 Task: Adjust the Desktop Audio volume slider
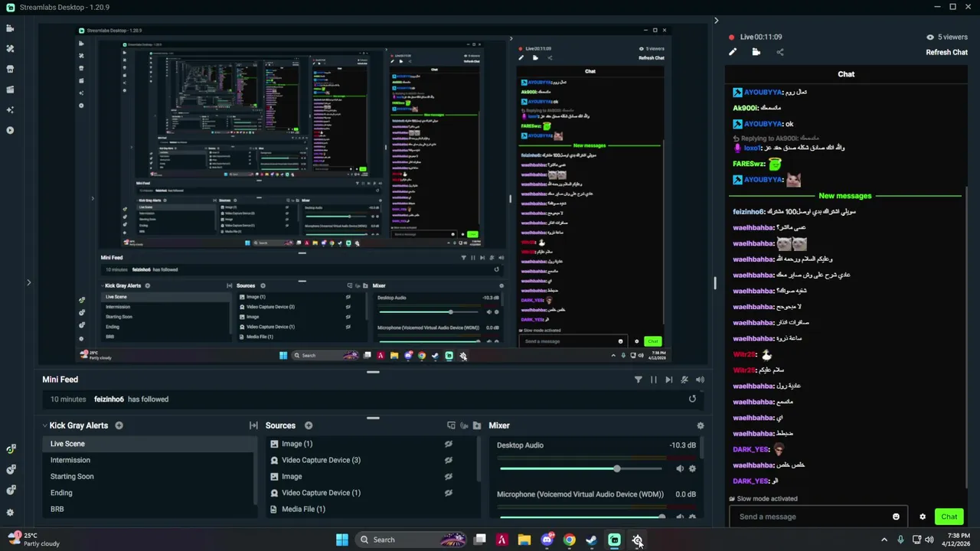coord(582,468)
